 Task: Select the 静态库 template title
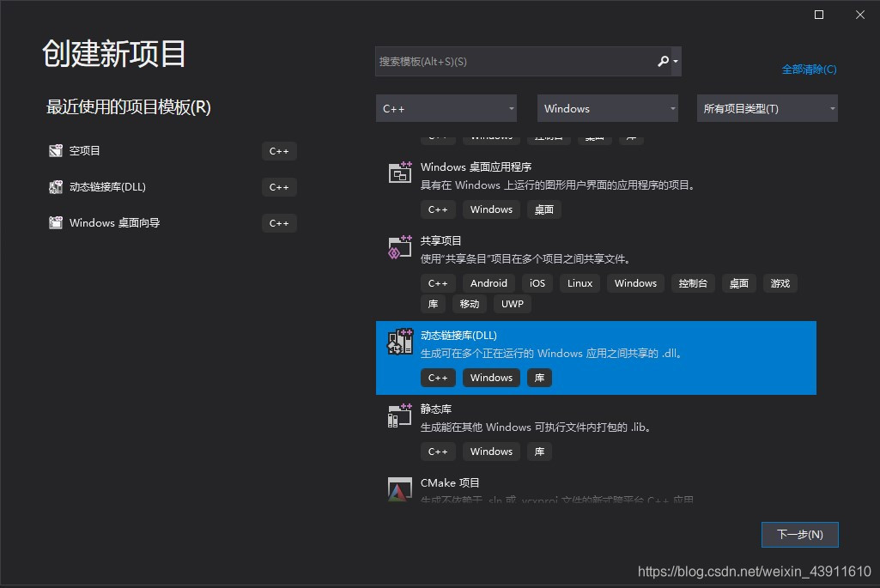[x=436, y=409]
